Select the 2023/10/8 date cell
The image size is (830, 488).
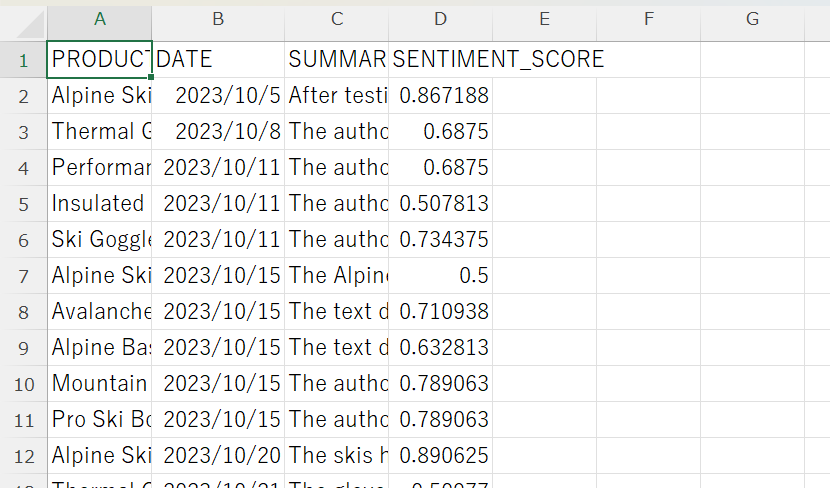point(218,132)
